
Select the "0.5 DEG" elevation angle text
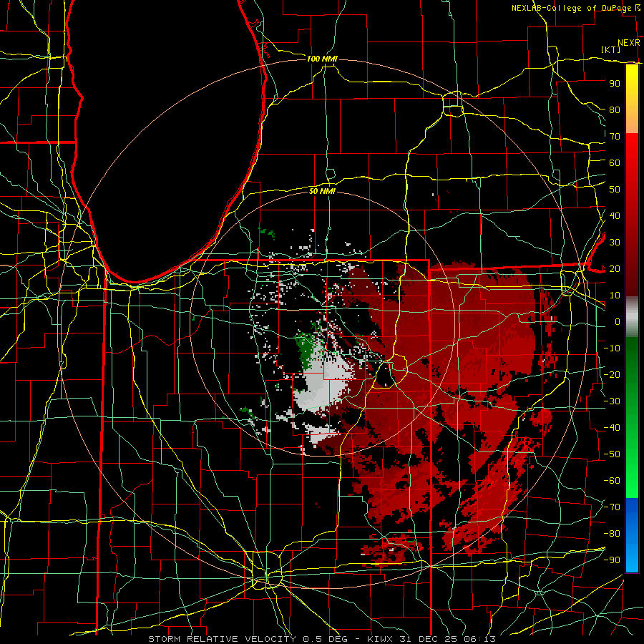325,639
